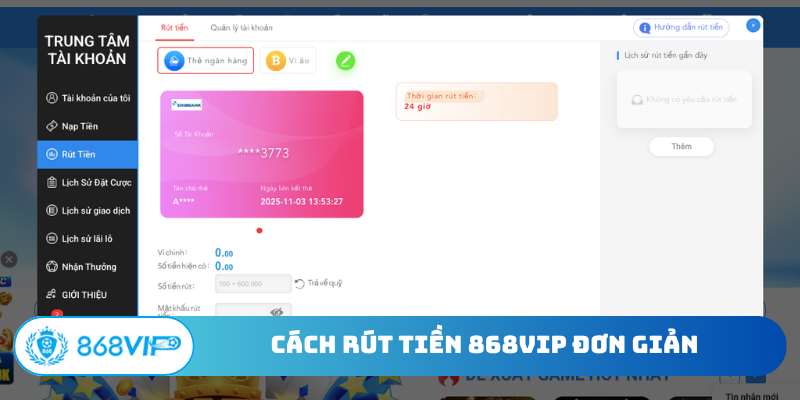The height and width of the screenshot is (400, 800).
Task: Select Rút Tiền sidebar item
Action: [x=87, y=154]
